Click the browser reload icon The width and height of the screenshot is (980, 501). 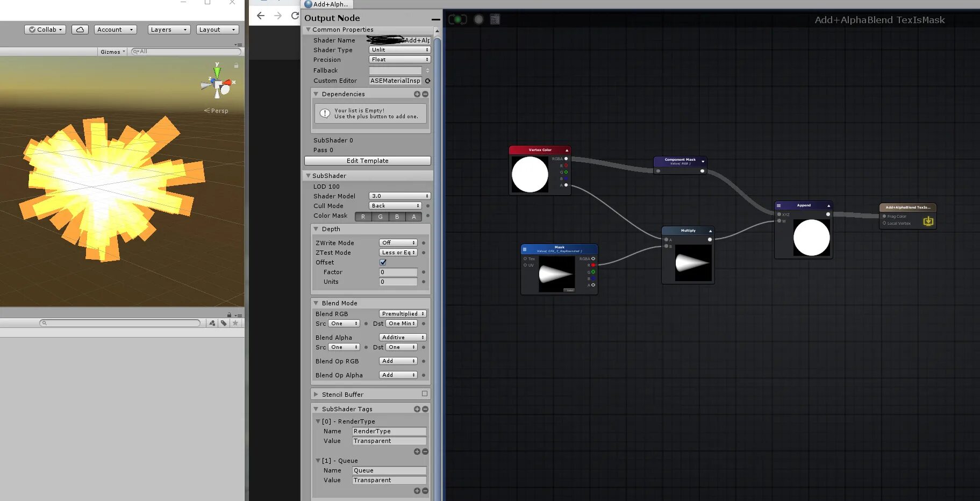pyautogui.click(x=295, y=16)
